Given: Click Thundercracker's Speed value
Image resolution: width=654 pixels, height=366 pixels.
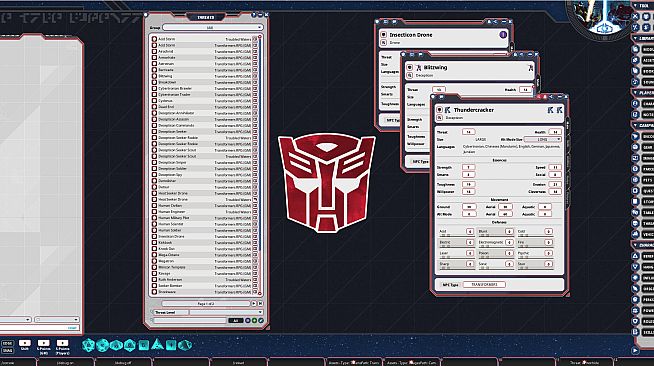Looking at the screenshot, I should tap(555, 167).
